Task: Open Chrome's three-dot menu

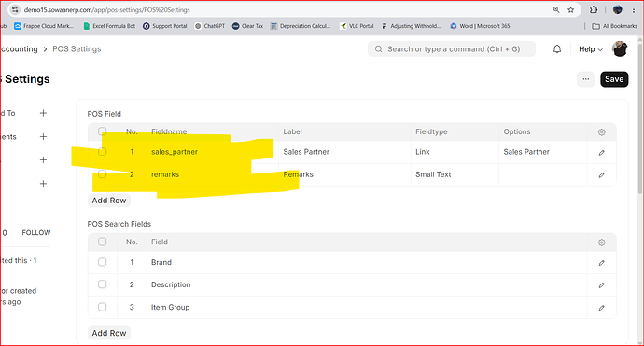Action: coord(634,9)
